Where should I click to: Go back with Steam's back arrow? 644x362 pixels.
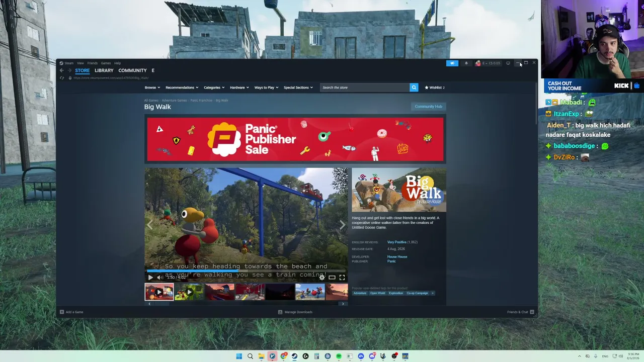click(62, 70)
